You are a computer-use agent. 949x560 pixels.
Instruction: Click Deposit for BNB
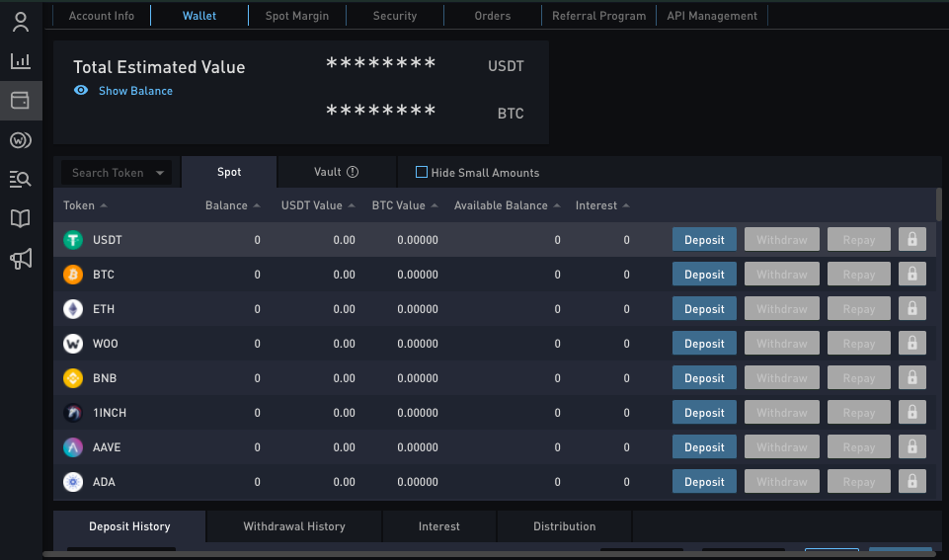(x=704, y=377)
